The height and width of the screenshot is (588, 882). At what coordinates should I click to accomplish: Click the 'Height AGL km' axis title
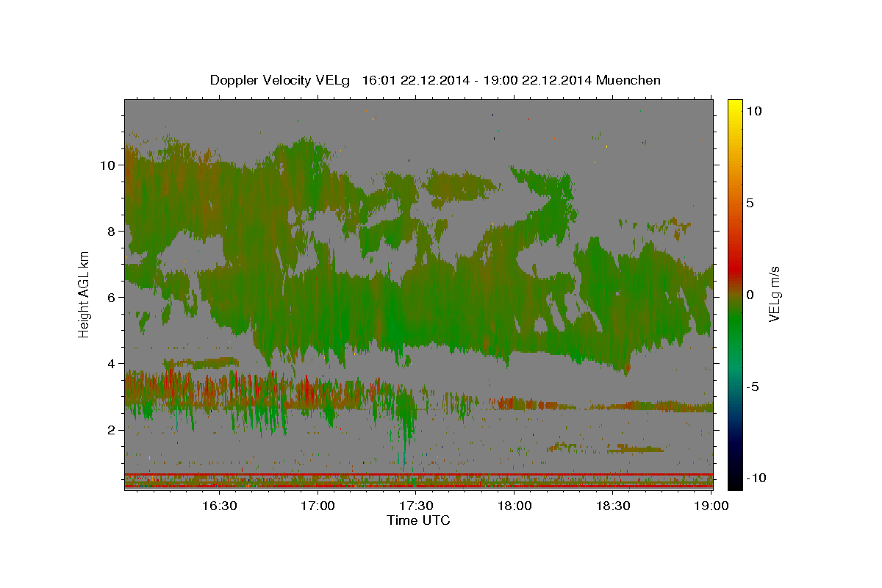click(x=85, y=293)
